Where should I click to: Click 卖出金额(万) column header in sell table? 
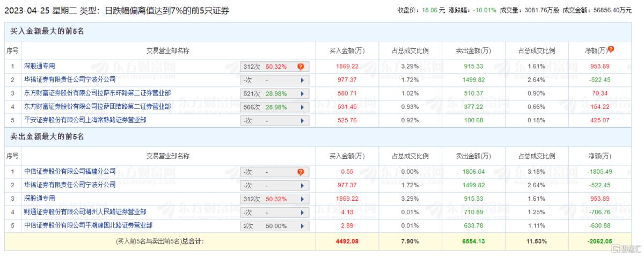(x=473, y=156)
